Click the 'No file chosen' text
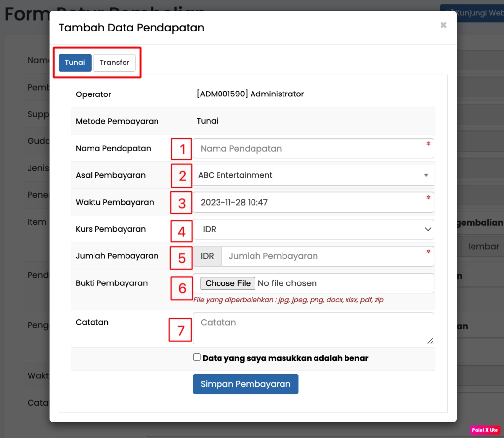 [x=287, y=283]
